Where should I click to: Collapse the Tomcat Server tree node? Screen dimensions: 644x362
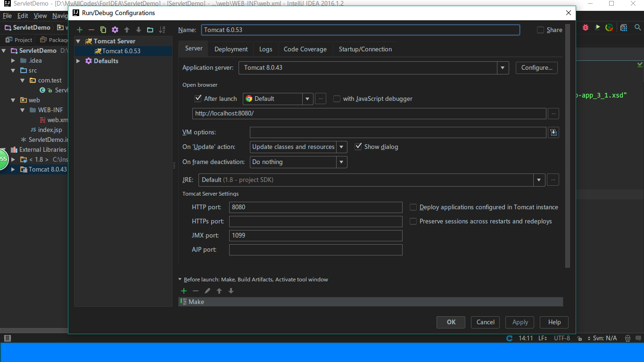pos(78,41)
